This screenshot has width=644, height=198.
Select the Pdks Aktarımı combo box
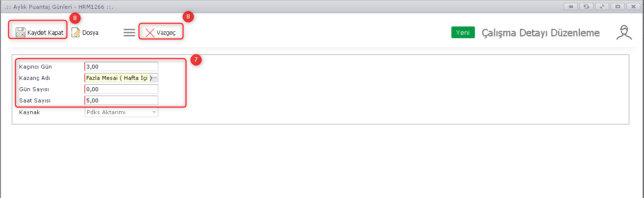(122, 112)
